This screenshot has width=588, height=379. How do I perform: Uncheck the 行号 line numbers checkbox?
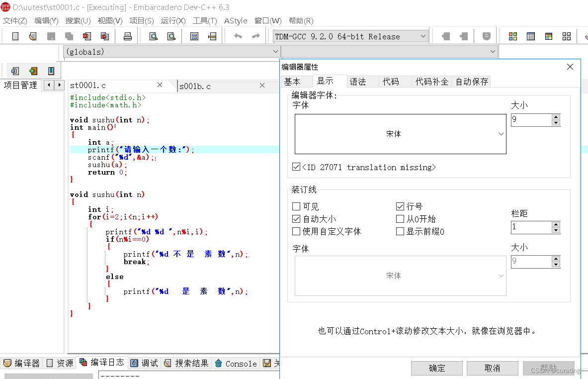(x=400, y=206)
